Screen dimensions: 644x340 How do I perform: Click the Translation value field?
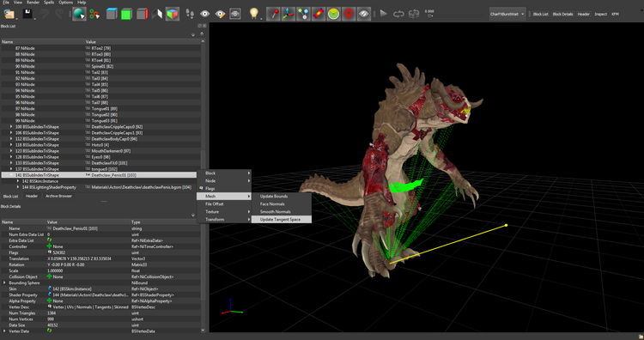[x=88, y=258]
